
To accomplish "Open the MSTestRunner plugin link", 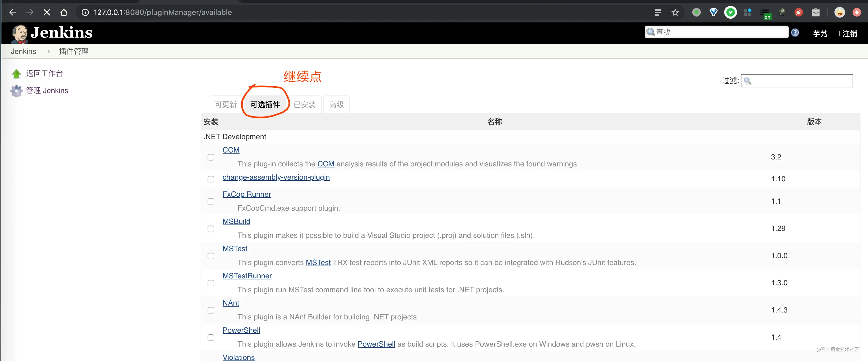I will pyautogui.click(x=247, y=276).
